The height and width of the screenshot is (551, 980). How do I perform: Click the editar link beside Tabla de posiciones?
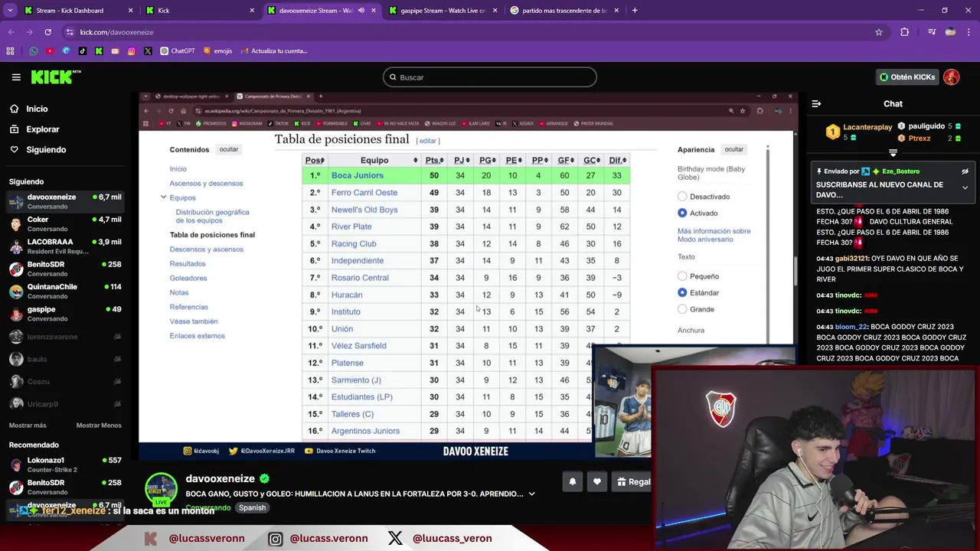tap(427, 141)
